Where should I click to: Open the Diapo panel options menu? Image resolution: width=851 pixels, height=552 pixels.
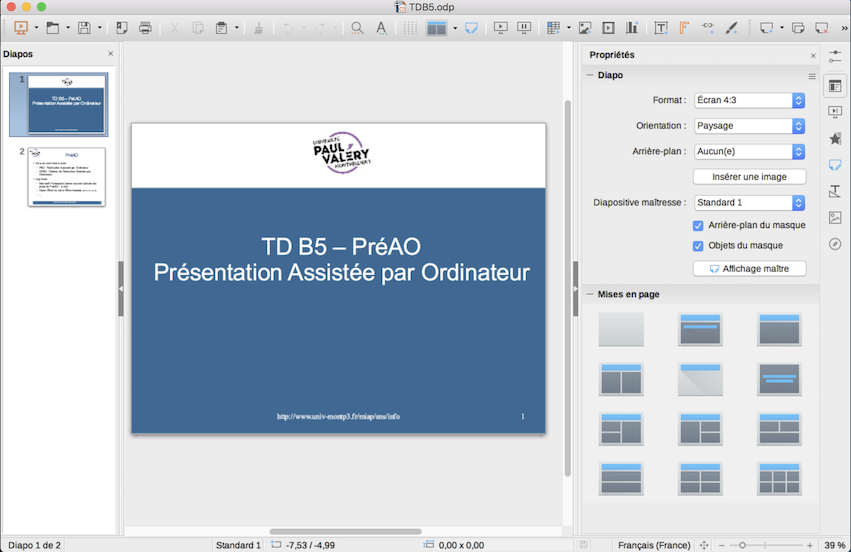[x=812, y=76]
